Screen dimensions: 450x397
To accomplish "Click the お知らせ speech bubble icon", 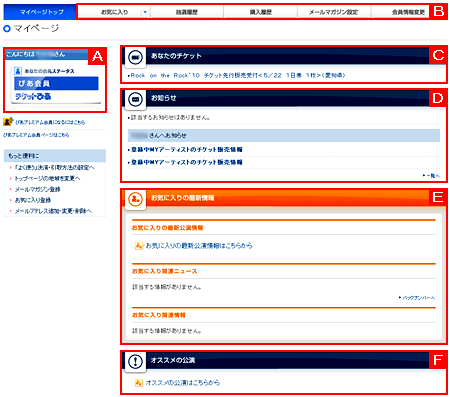I will tap(135, 99).
